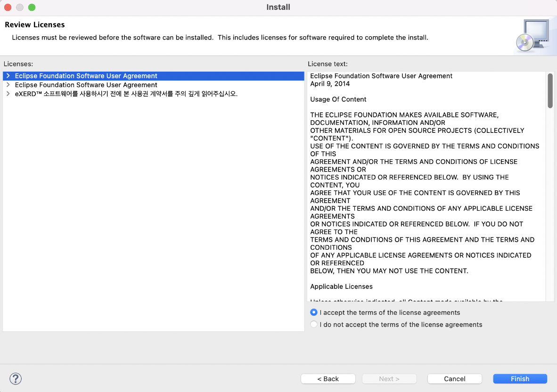Select the highlighted Eclipse Foundation Software User Agreement
The height and width of the screenshot is (392, 557).
point(154,76)
